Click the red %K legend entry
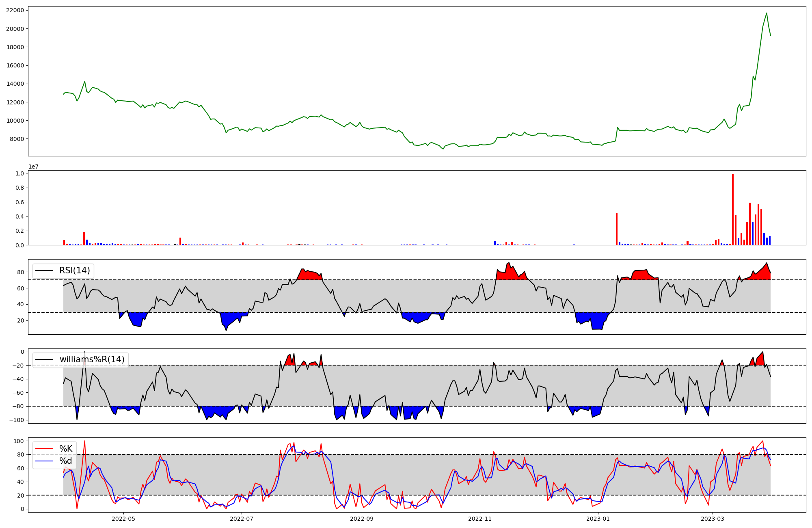This screenshot has height=528, width=812. [x=66, y=449]
